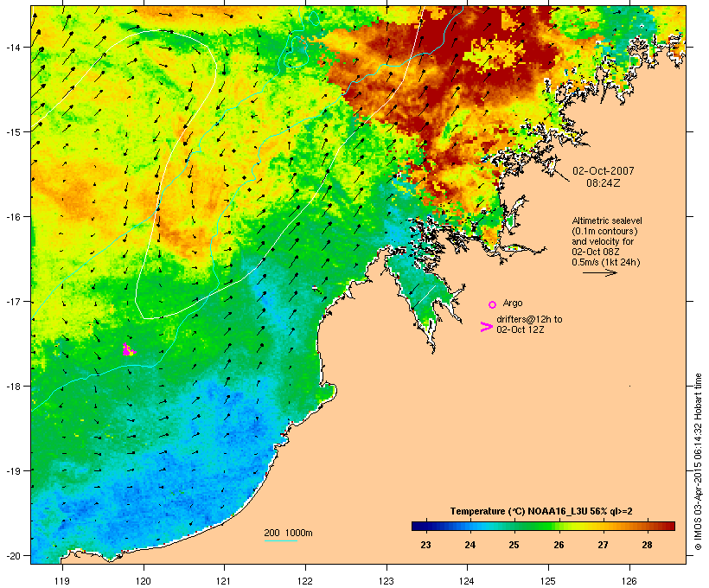Image resolution: width=709 pixels, height=588 pixels.
Task: Click the 26 tick on temperature scale
Action: [559, 545]
